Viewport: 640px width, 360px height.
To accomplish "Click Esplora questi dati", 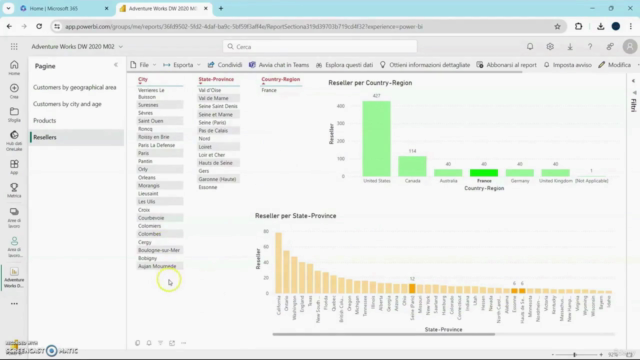I will (x=344, y=65).
